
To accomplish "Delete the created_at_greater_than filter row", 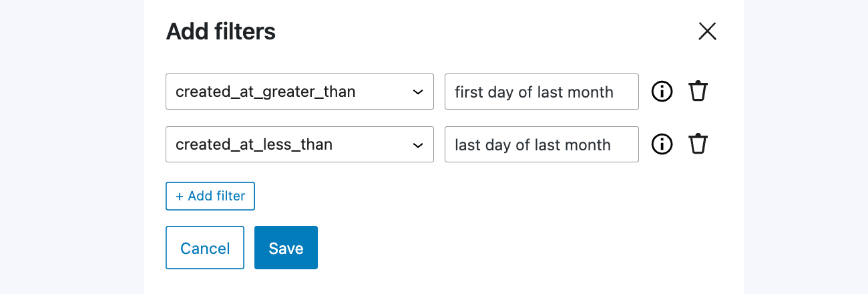I will click(x=698, y=92).
